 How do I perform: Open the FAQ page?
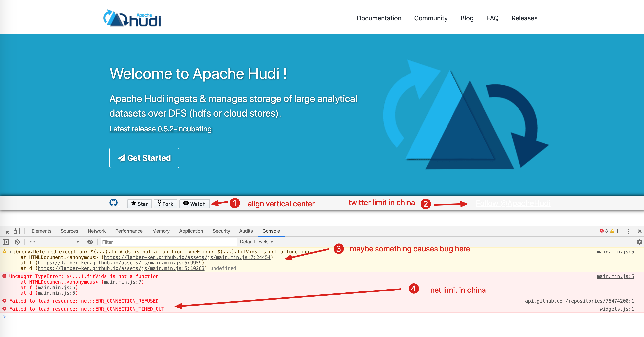click(x=492, y=18)
